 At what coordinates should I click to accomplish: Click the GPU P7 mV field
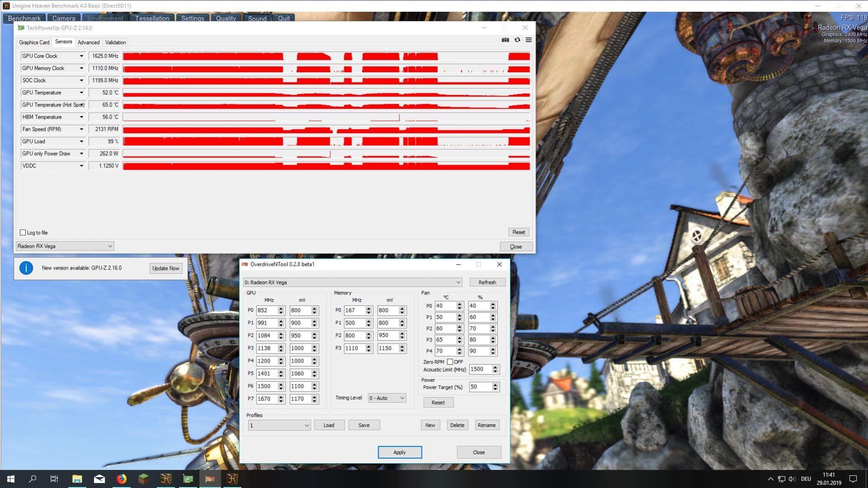click(300, 399)
